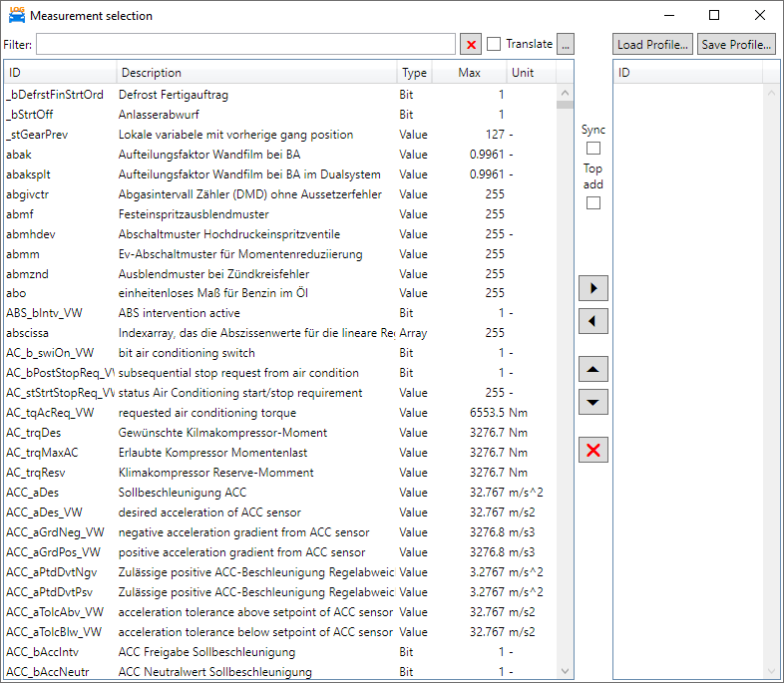Check the Top add checkbox

593,203
